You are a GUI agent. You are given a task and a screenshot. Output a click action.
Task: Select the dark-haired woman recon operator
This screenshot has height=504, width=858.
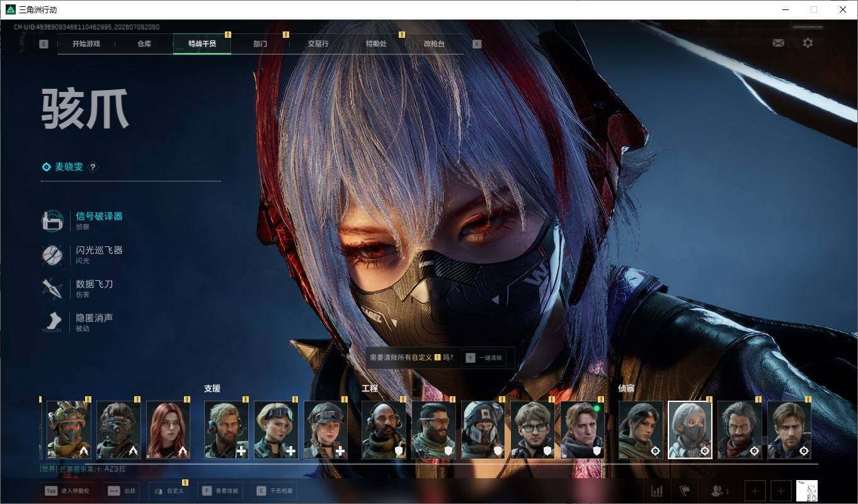[x=641, y=430]
